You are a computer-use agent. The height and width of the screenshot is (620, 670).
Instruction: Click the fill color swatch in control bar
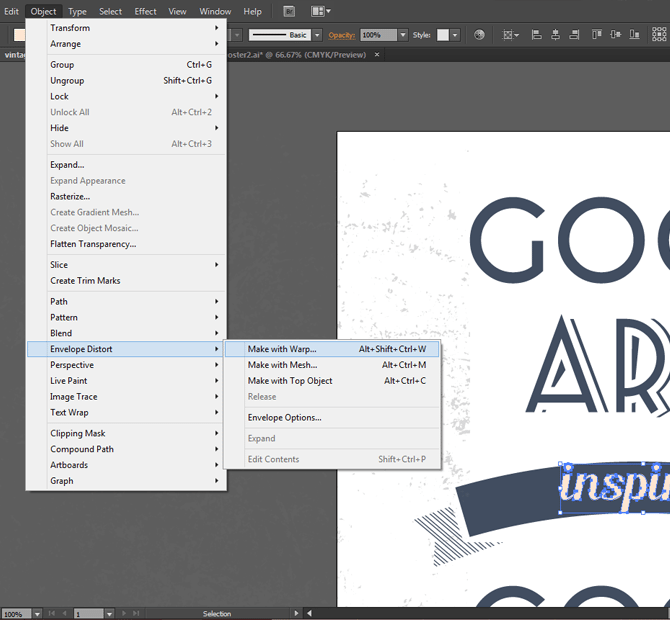[19, 35]
